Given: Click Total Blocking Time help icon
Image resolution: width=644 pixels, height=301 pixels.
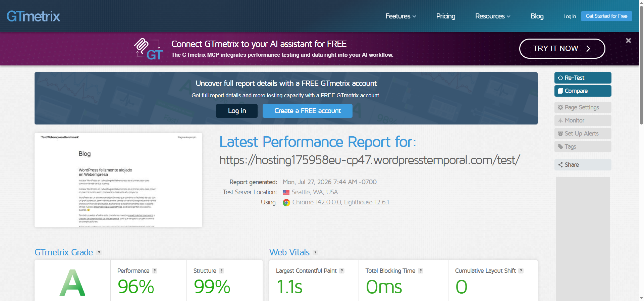Looking at the screenshot, I should click(x=421, y=271).
